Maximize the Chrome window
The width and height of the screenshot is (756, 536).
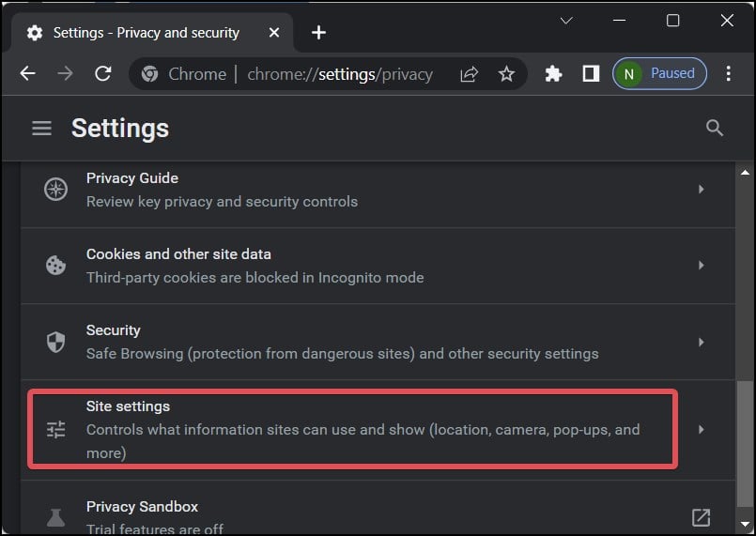pyautogui.click(x=672, y=21)
